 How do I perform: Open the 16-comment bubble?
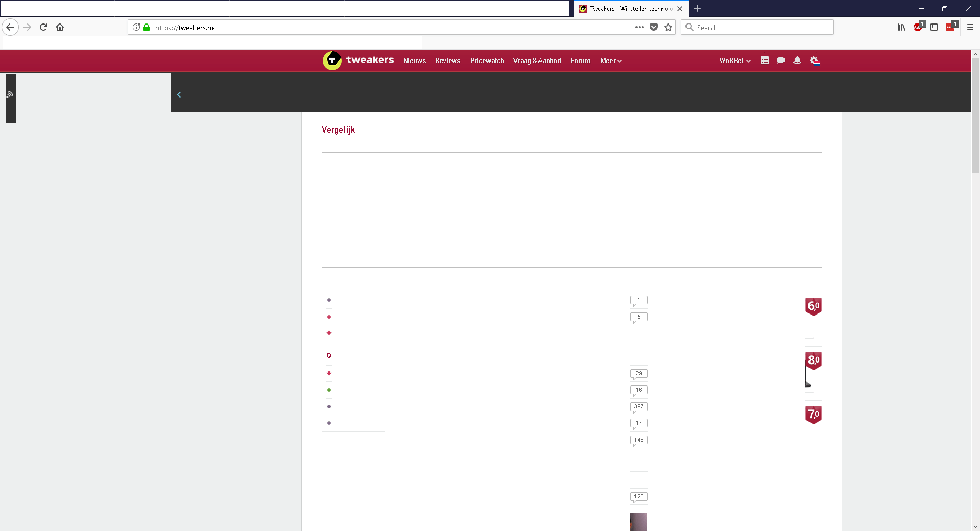[x=639, y=391]
